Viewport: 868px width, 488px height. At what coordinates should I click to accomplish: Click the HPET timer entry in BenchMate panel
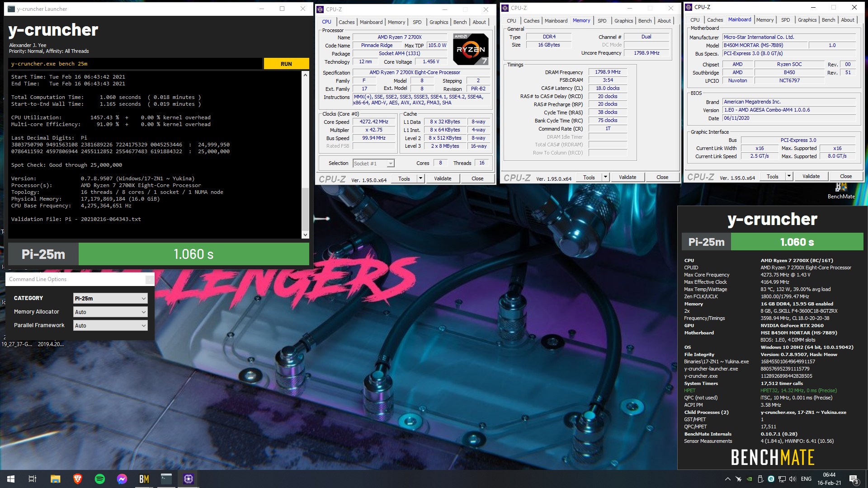[x=760, y=390]
